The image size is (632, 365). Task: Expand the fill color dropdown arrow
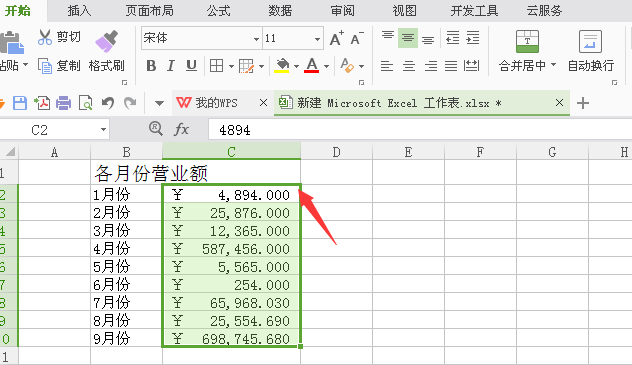[296, 66]
